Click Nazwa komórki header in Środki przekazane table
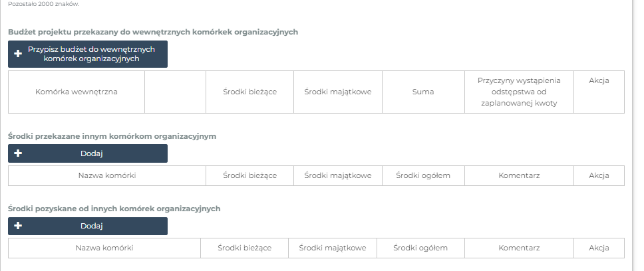Viewport: 644px width, 271px height. [x=106, y=175]
